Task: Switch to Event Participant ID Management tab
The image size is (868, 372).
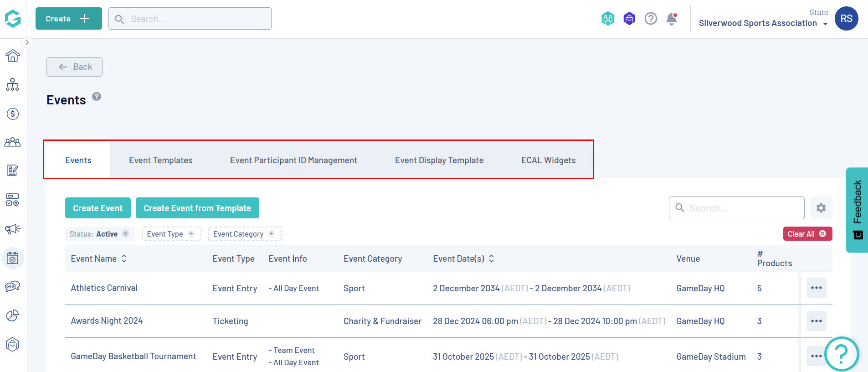Action: [294, 160]
